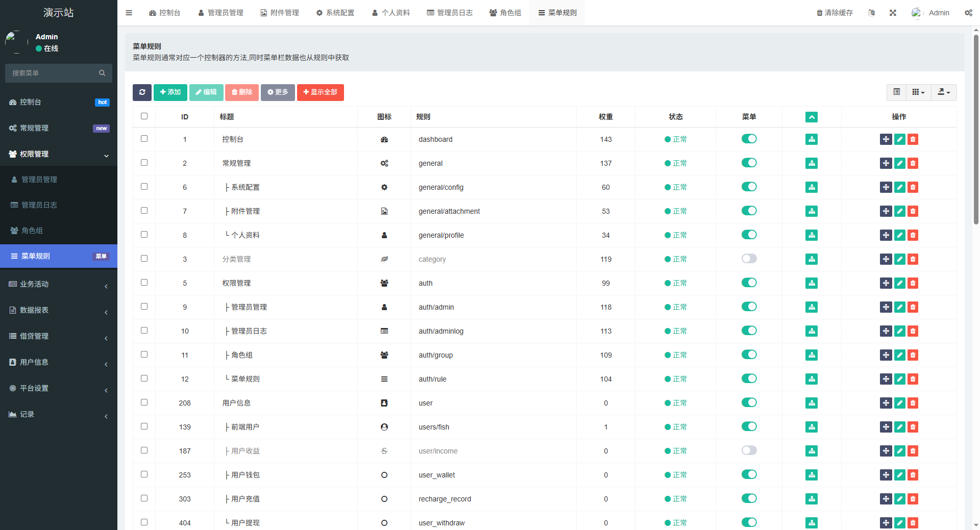Switch to the 系统配置 tab
Viewport: 980px width, 530px height.
335,12
